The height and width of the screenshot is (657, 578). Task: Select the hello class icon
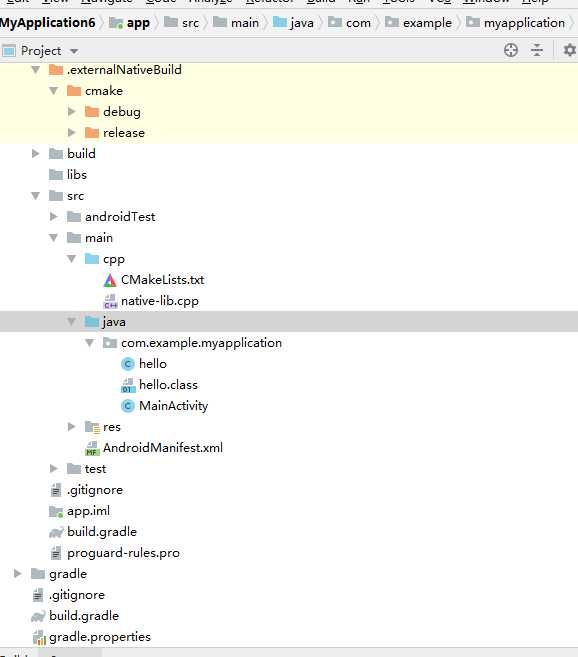tap(127, 364)
